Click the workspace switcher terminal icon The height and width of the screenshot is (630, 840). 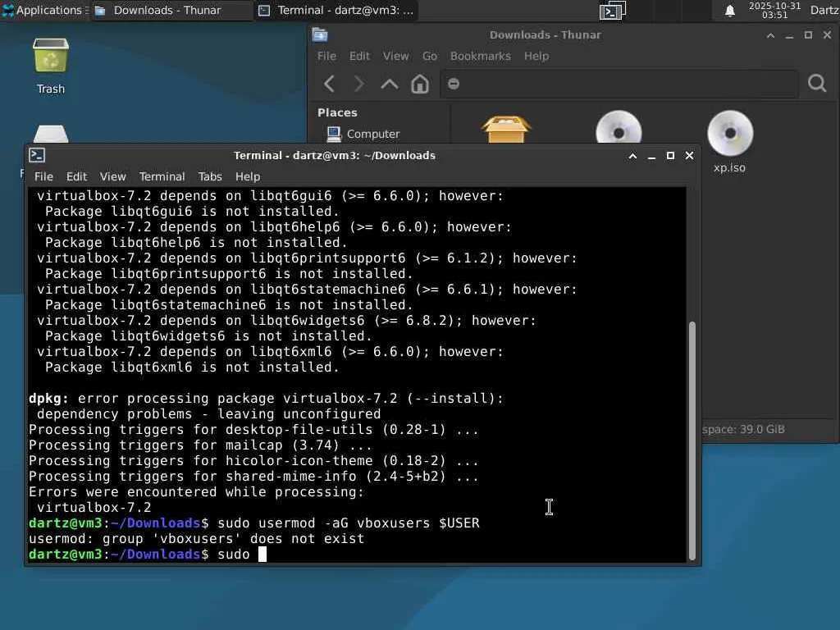pyautogui.click(x=612, y=10)
